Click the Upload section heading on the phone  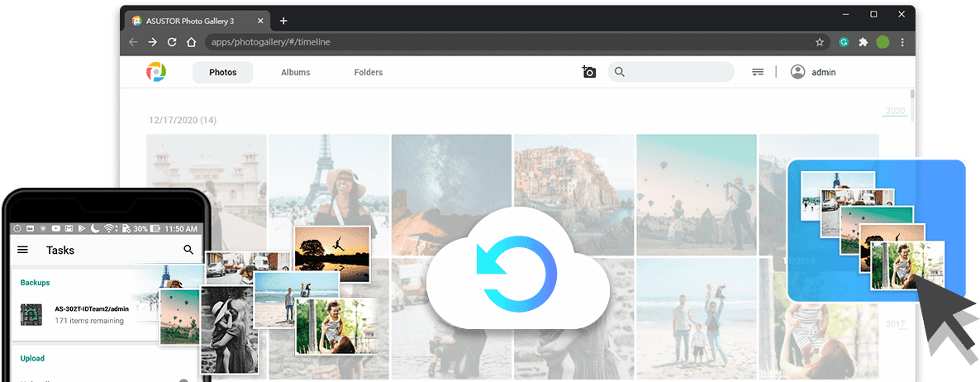[x=32, y=358]
